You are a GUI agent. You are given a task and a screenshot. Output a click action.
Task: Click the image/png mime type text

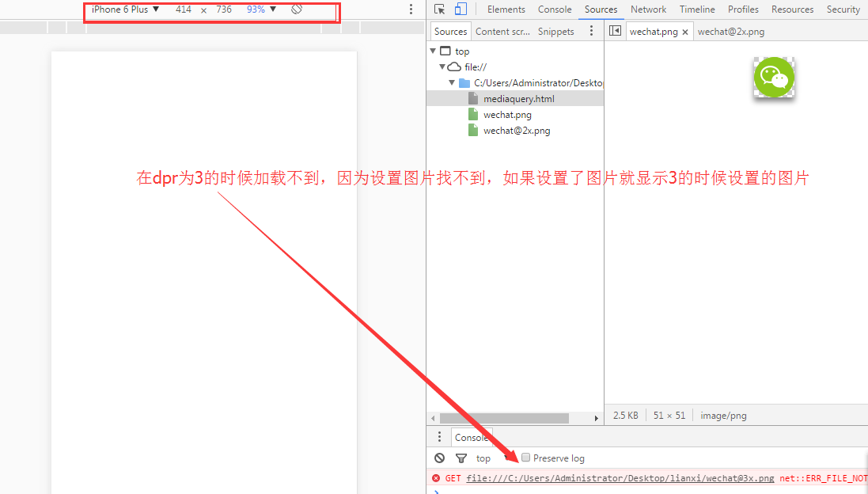(723, 416)
